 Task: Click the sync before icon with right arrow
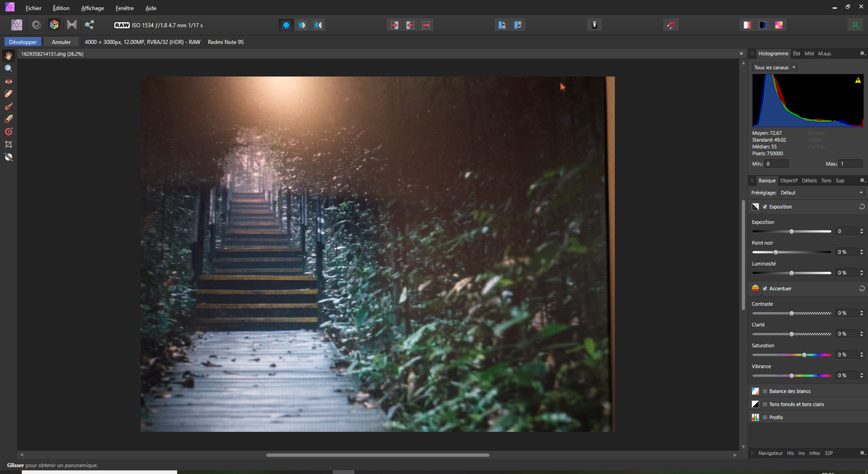point(394,25)
